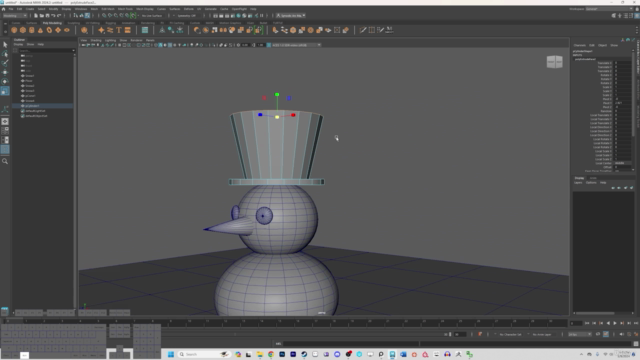Image resolution: width=640 pixels, height=360 pixels.
Task: Open the File menu
Action: [11, 9]
